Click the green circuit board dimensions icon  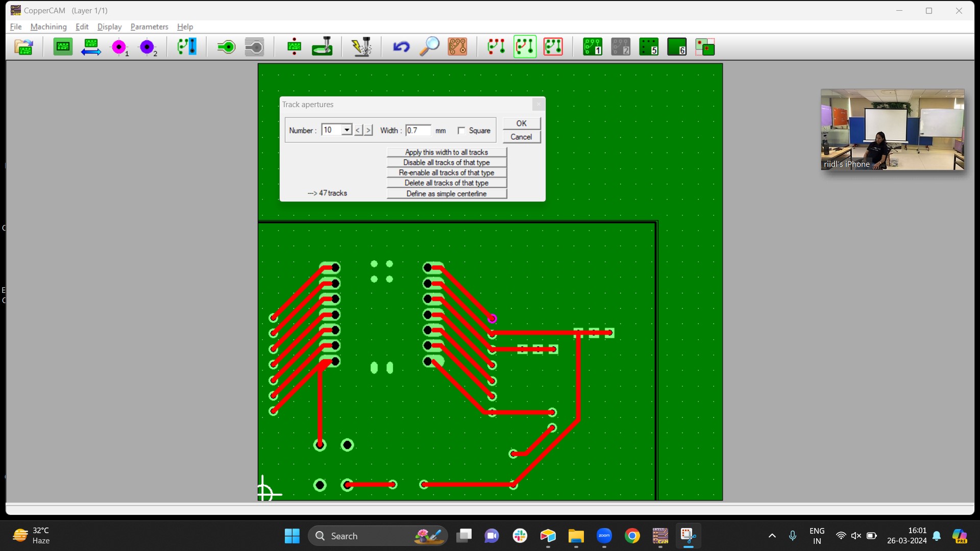(63, 47)
